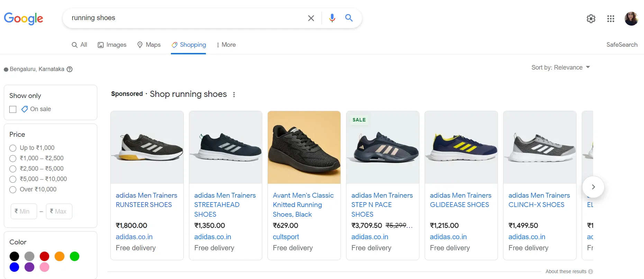Click the running shoes search input

click(x=187, y=18)
